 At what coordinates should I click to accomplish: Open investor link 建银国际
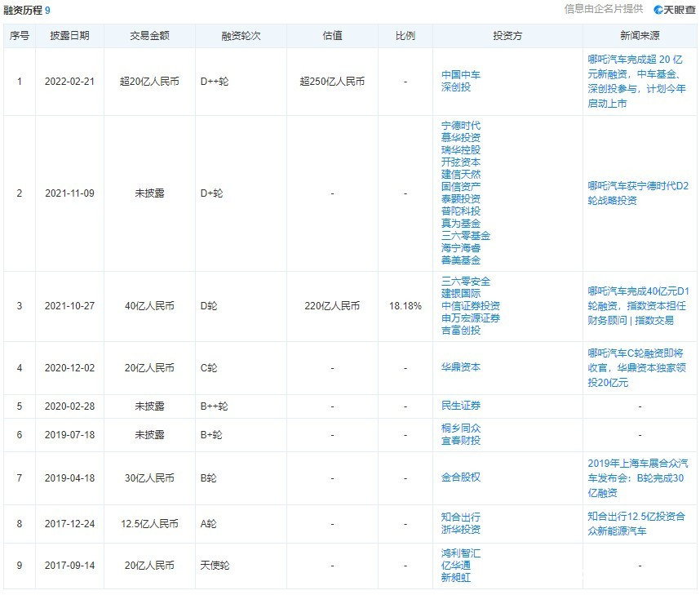pos(461,294)
